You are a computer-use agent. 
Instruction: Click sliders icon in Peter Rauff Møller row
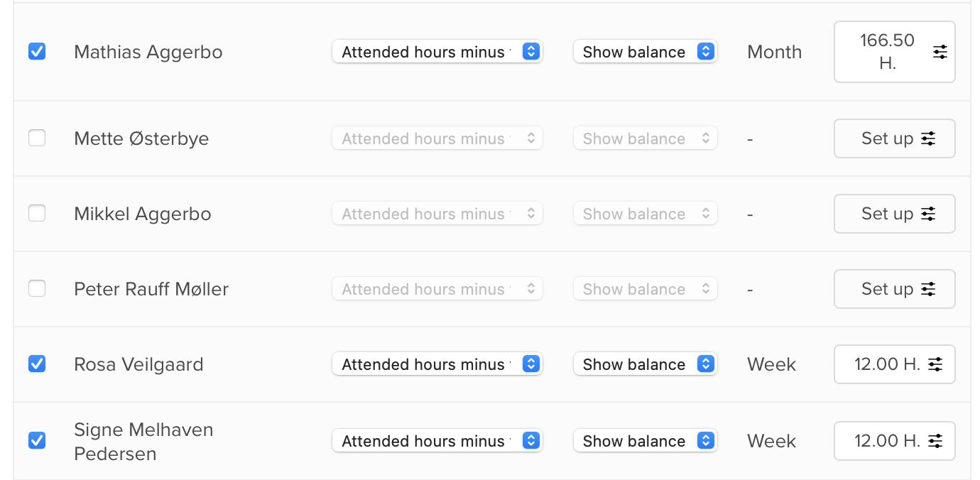click(928, 289)
